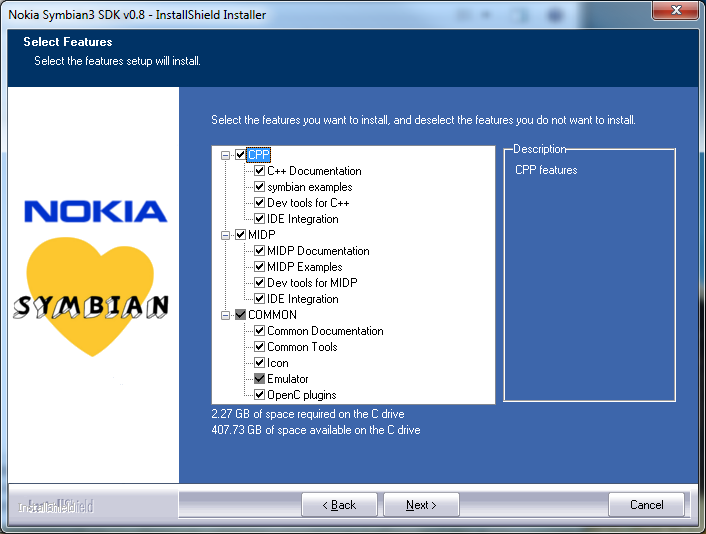Toggle the Icon feature checkbox
The width and height of the screenshot is (706, 534).
point(259,363)
